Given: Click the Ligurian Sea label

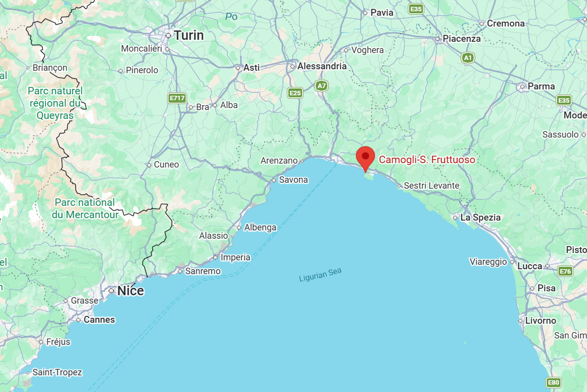Looking at the screenshot, I should point(320,275).
